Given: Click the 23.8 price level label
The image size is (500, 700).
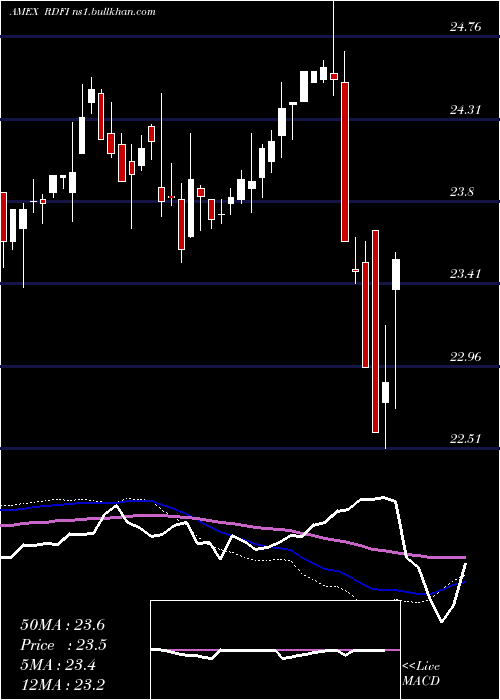Looking at the screenshot, I should [x=462, y=192].
